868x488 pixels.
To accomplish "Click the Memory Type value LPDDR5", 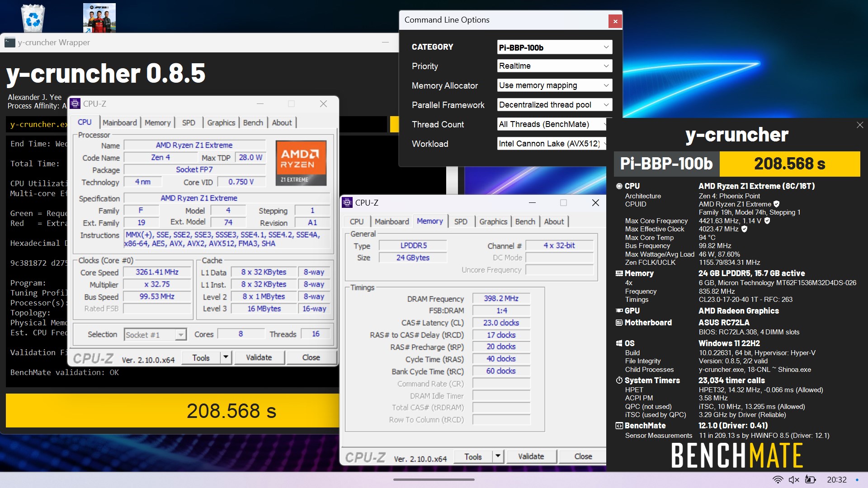I will tap(413, 245).
